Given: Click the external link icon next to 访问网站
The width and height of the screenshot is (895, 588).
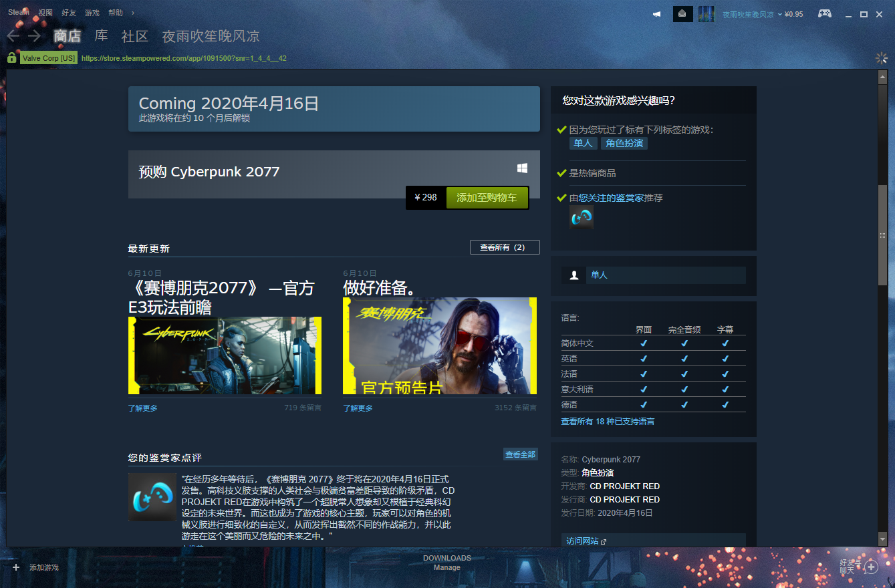Looking at the screenshot, I should click(604, 541).
